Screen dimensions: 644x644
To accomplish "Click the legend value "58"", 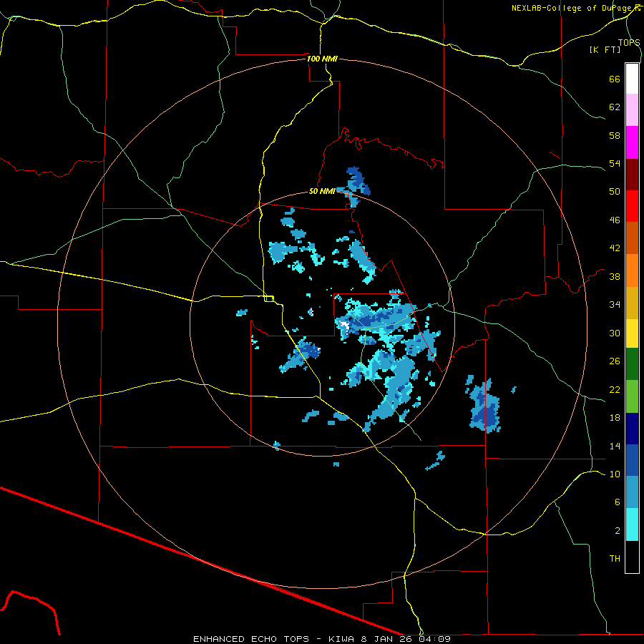I will [x=615, y=135].
